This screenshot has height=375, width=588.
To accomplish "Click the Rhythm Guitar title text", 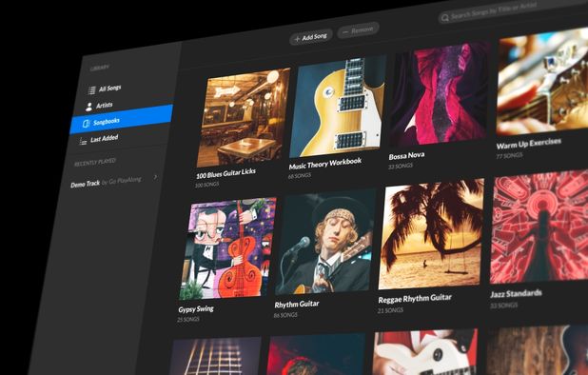I will (297, 304).
